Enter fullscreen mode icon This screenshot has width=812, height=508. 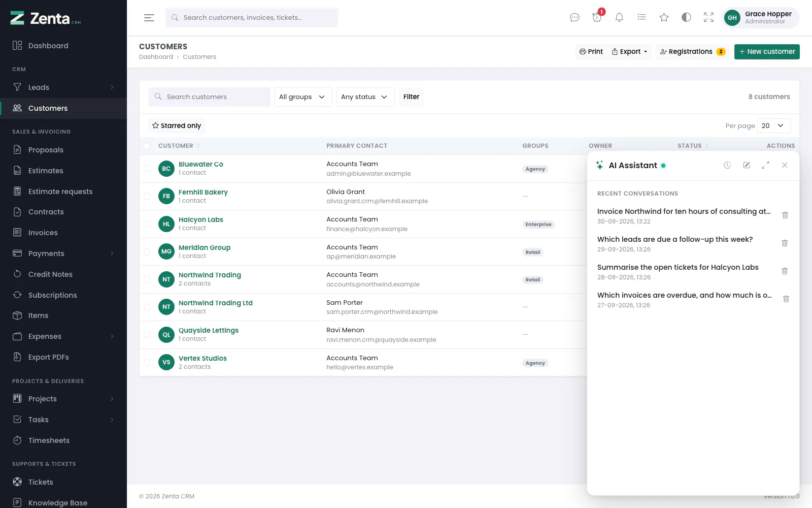[x=708, y=18]
